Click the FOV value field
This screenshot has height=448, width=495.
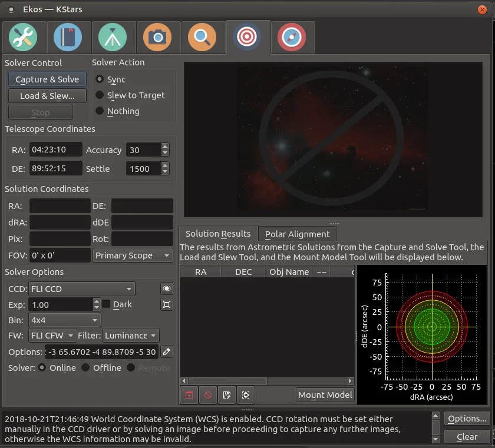(x=60, y=255)
